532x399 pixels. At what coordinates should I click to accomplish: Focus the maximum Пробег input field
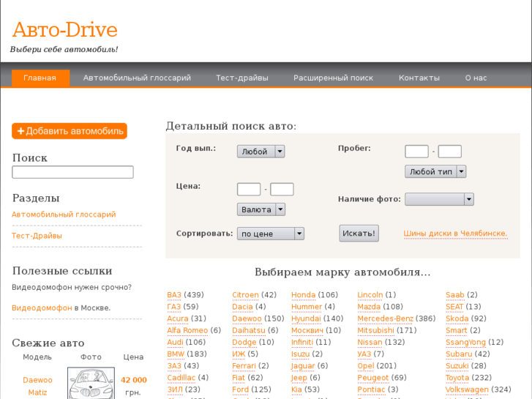[x=450, y=152]
